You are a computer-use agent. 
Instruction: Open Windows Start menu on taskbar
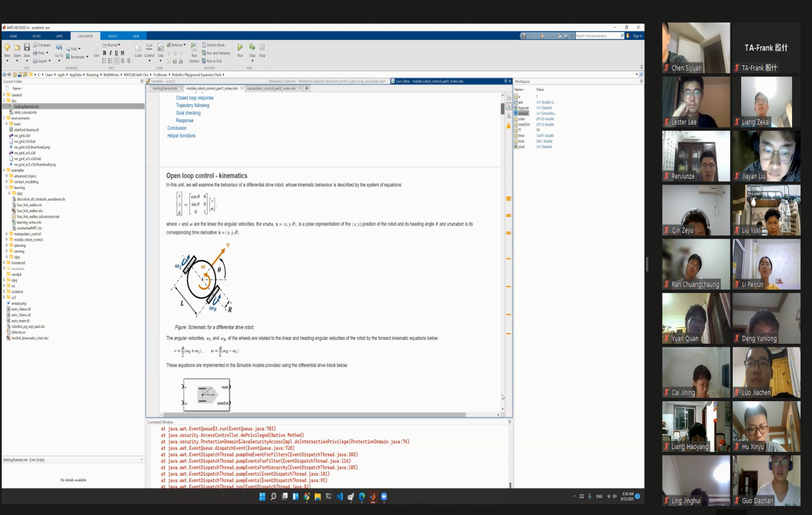coord(262,497)
